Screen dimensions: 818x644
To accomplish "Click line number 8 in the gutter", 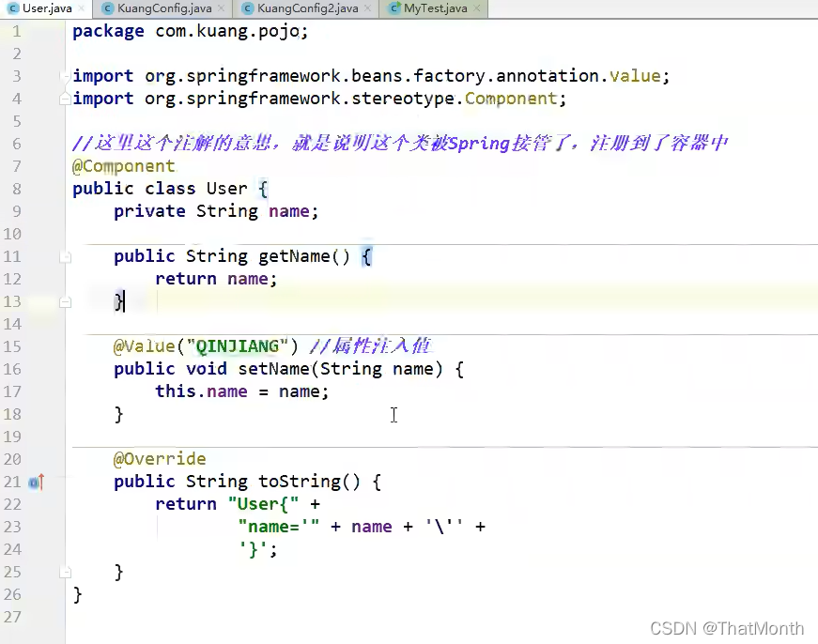I will pos(17,189).
